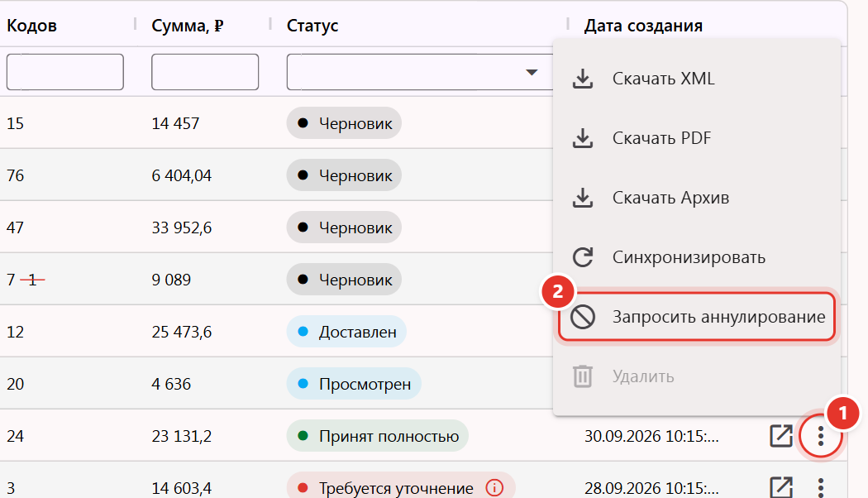This screenshot has height=498, width=868.
Task: Open three-dot menu for row 14 603,4
Action: point(820,487)
